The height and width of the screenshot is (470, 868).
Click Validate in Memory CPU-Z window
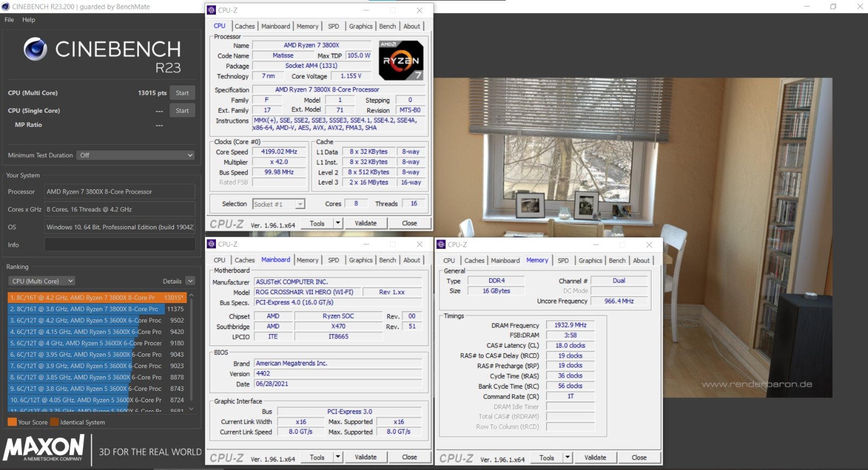click(x=595, y=458)
